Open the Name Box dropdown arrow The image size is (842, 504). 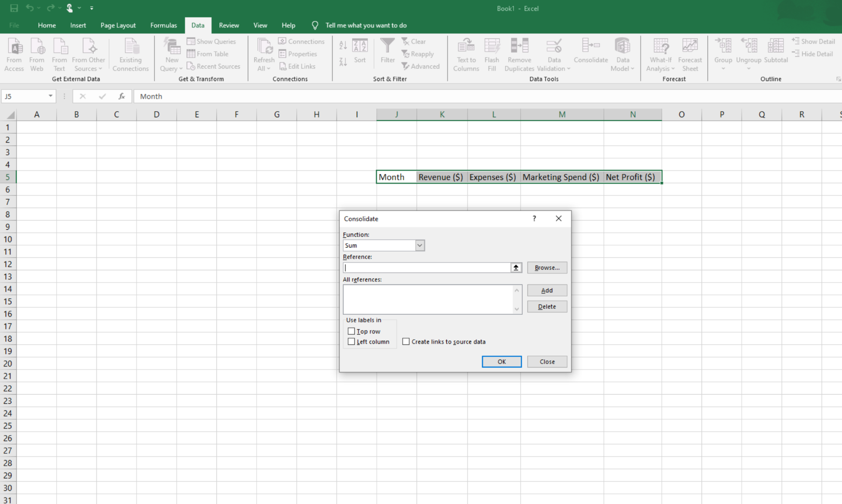(x=51, y=96)
